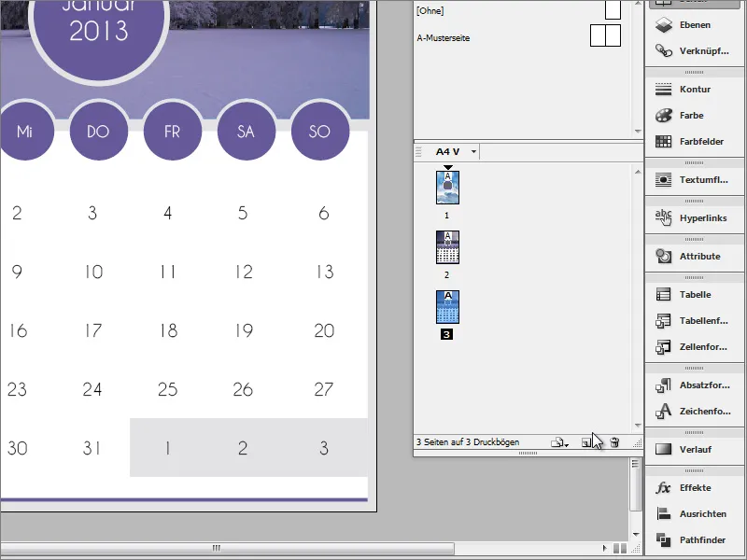747x560 pixels.
Task: Open the Verknüpfungen panel
Action: click(x=694, y=51)
